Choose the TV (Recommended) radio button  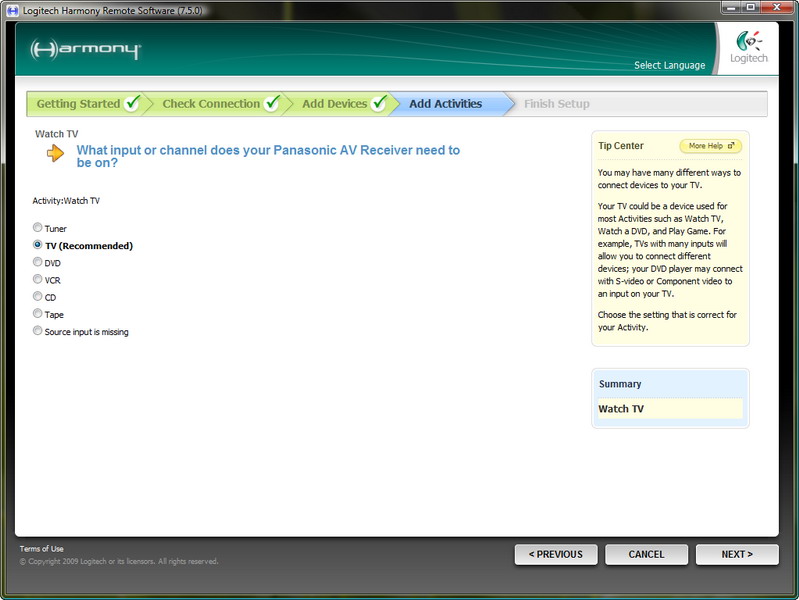tap(38, 245)
